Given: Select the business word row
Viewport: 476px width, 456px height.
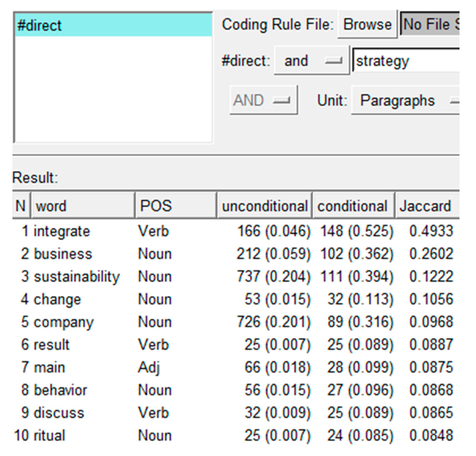Looking at the screenshot, I should click(63, 254).
